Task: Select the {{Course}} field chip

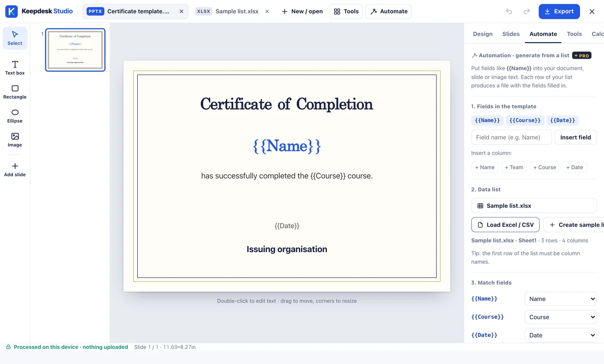Action: 525,120
